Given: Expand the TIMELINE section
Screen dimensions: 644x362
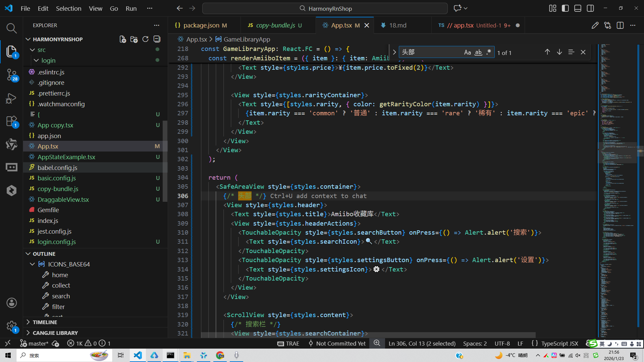Looking at the screenshot, I should click(x=45, y=322).
